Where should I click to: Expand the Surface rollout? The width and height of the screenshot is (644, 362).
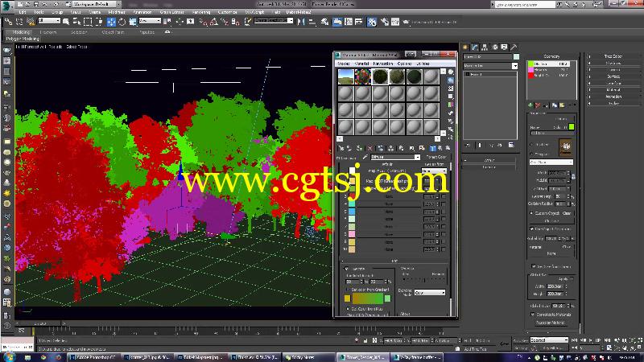[x=613, y=76]
